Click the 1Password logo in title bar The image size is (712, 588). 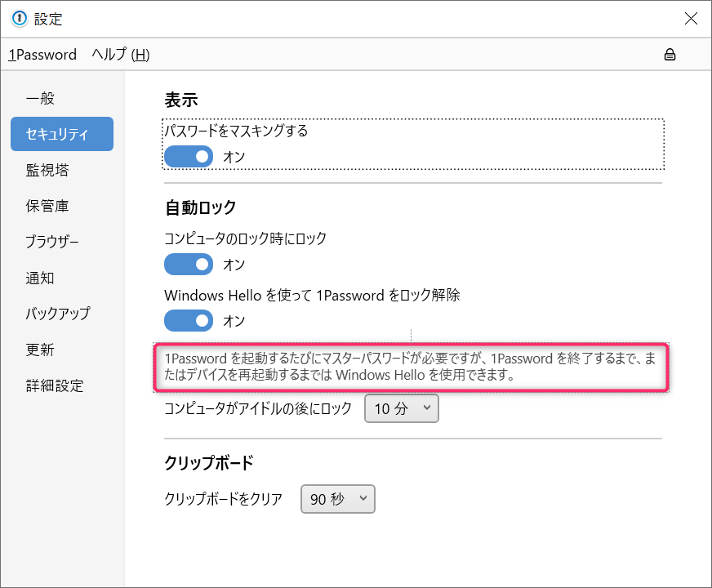click(x=19, y=19)
